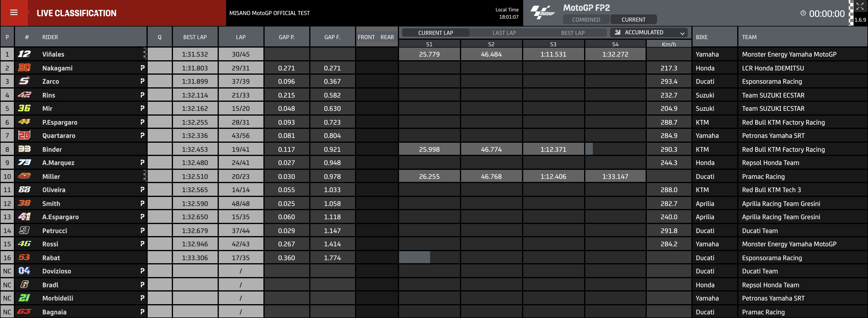
Task: Click Oliveira number 88 badge
Action: click(x=24, y=189)
